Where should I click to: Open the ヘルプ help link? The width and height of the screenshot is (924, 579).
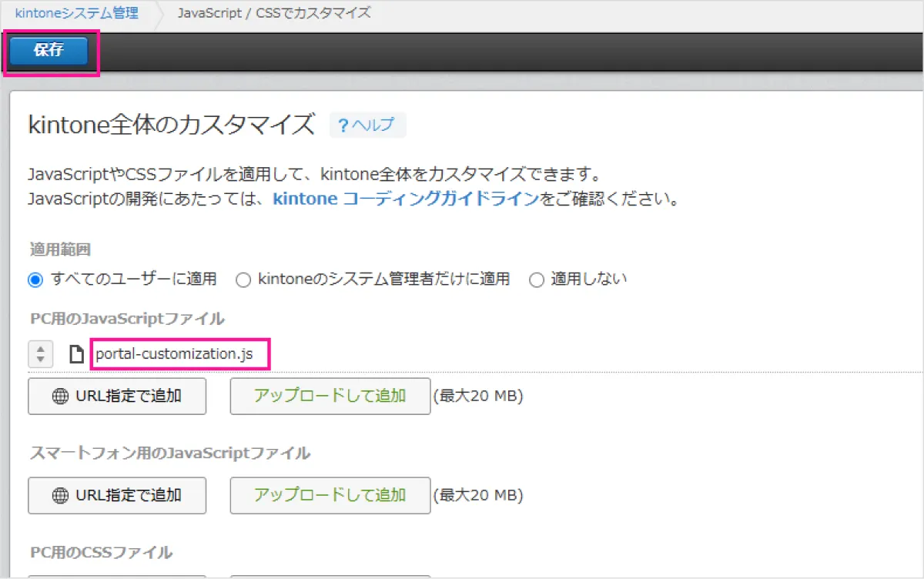tap(367, 125)
